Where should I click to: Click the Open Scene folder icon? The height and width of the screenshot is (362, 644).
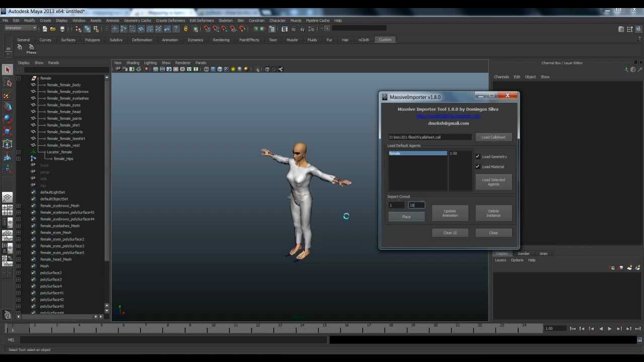pyautogui.click(x=53, y=29)
